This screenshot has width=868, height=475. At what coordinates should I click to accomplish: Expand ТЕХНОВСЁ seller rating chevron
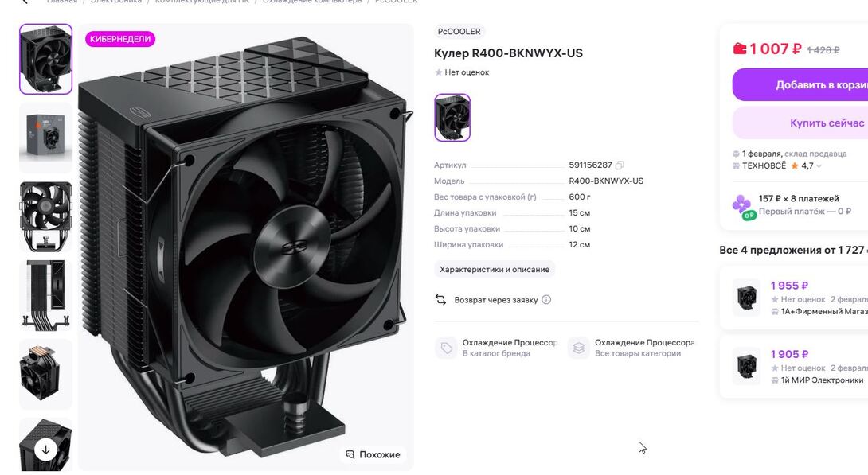[819, 165]
